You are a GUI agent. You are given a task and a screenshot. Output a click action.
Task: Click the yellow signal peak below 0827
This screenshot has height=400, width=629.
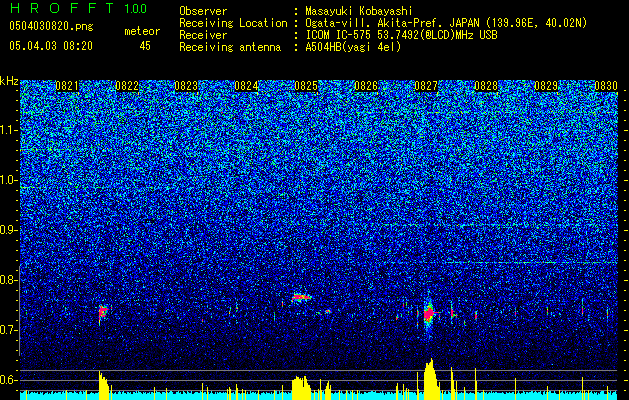(x=430, y=380)
